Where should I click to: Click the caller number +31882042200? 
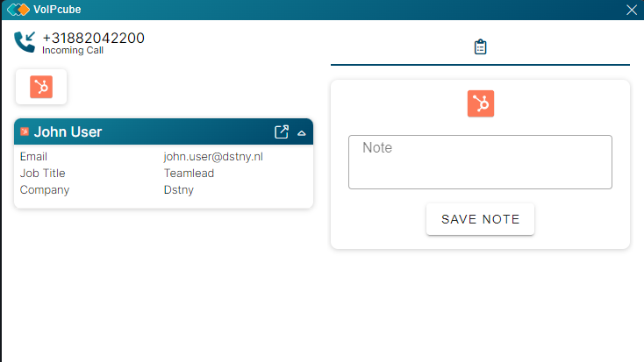pos(94,38)
